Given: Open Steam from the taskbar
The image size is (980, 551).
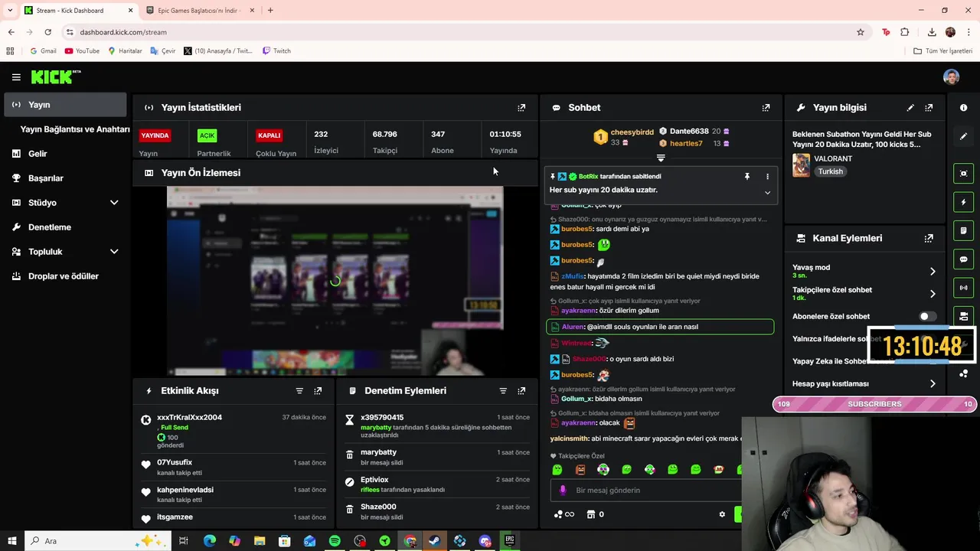Looking at the screenshot, I should pos(434,541).
